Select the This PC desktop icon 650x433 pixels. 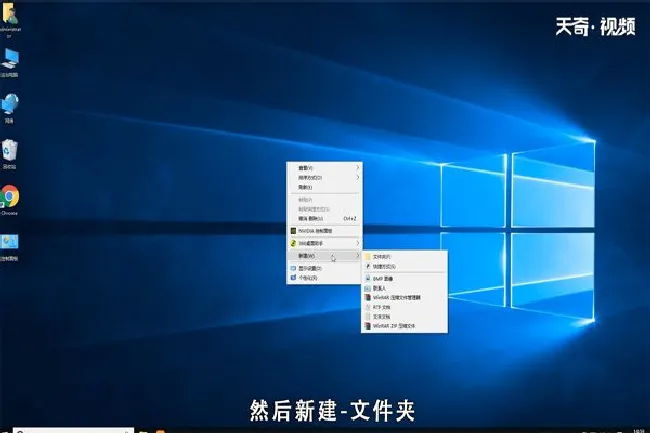9,63
